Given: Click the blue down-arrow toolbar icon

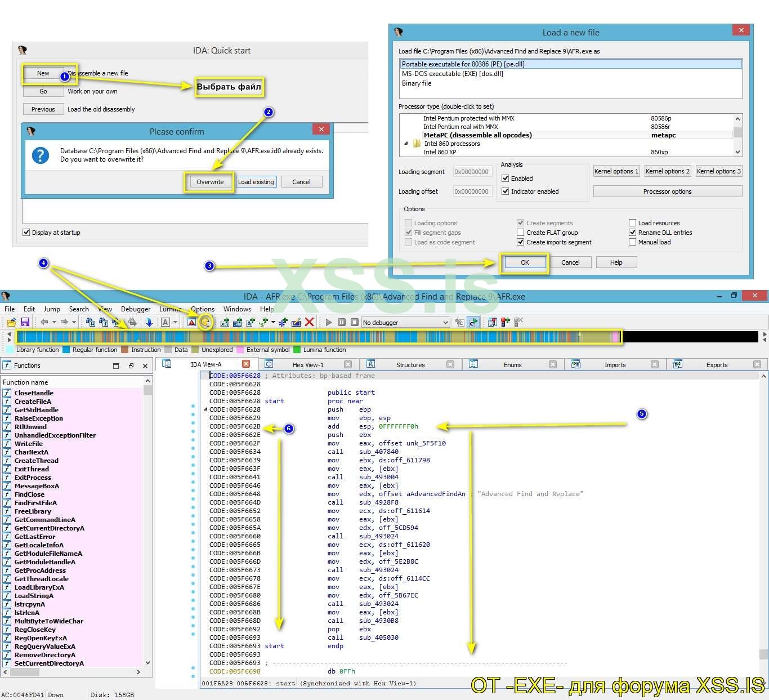Looking at the screenshot, I should click(x=149, y=322).
